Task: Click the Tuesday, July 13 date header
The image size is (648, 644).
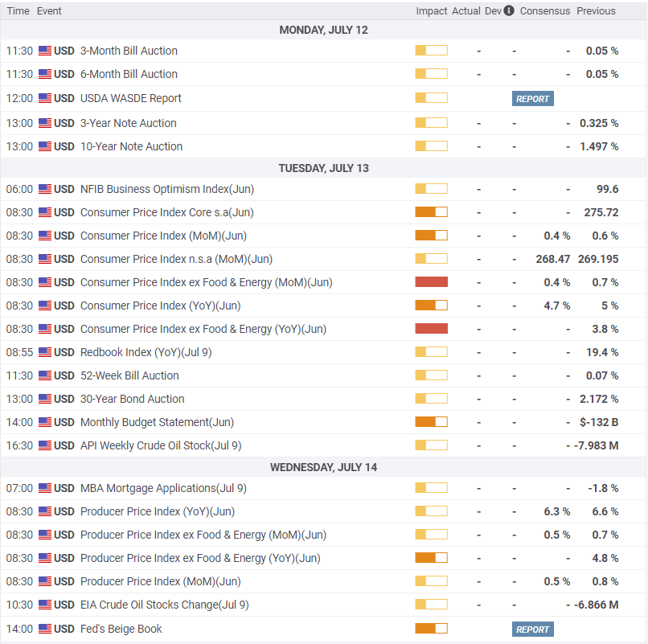Action: [323, 168]
